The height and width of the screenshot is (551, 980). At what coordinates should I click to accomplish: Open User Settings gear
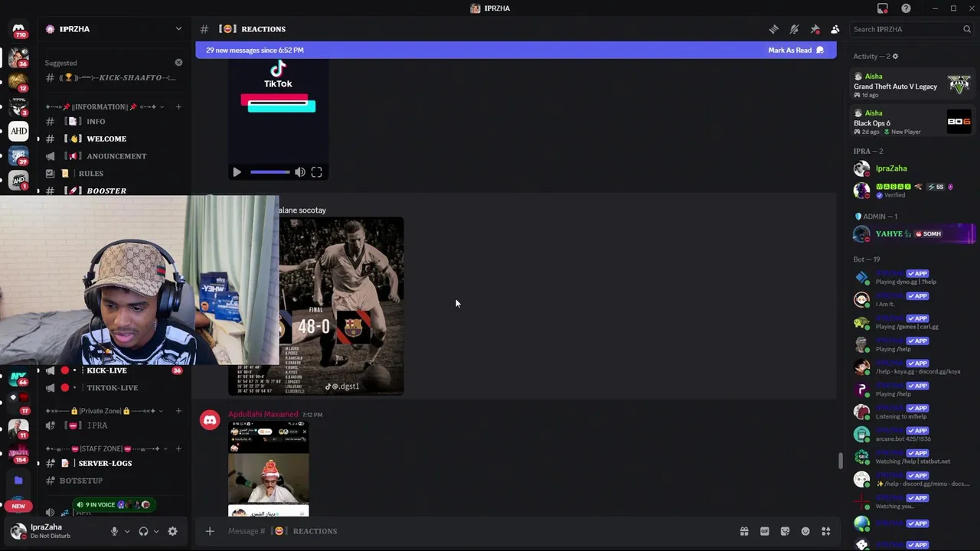click(x=172, y=531)
